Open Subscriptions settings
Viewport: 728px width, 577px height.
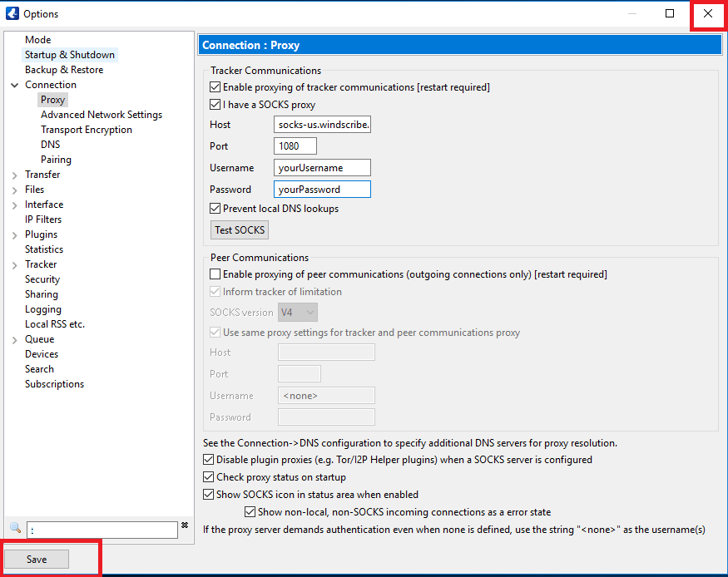click(54, 384)
